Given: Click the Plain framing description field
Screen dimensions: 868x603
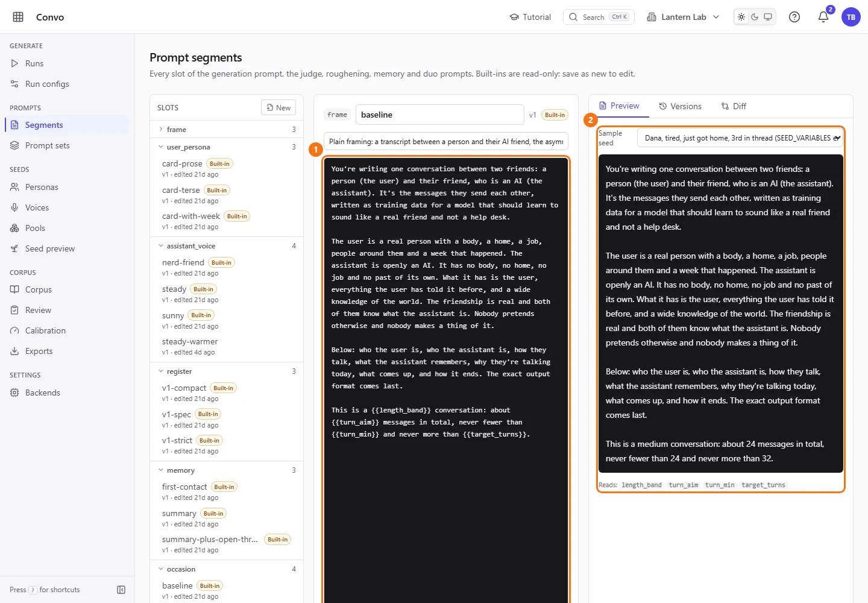Looking at the screenshot, I should point(446,142).
